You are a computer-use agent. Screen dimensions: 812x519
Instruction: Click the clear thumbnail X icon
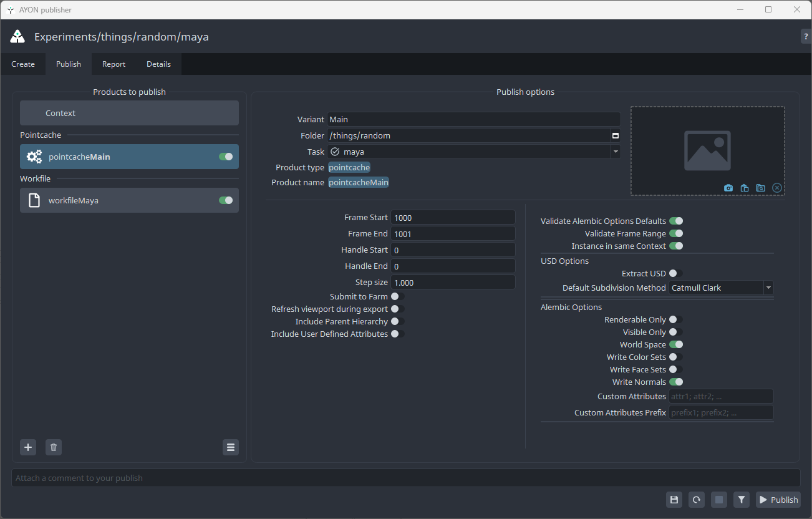click(776, 188)
